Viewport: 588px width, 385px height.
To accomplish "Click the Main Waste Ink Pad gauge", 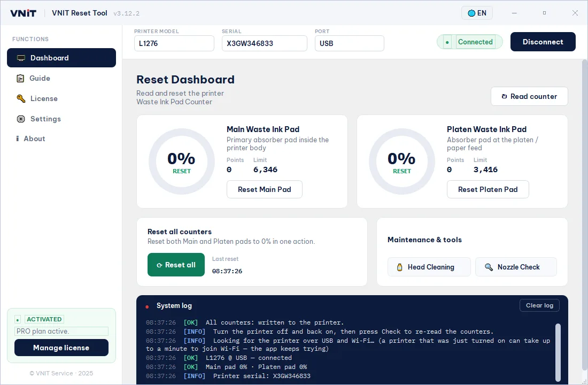I will point(182,161).
